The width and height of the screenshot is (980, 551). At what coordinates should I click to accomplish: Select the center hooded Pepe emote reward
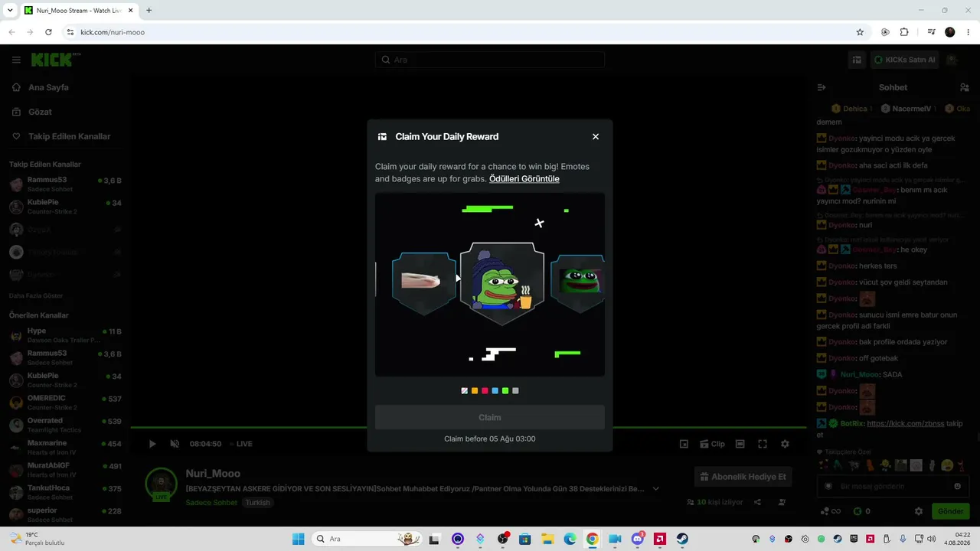point(502,283)
